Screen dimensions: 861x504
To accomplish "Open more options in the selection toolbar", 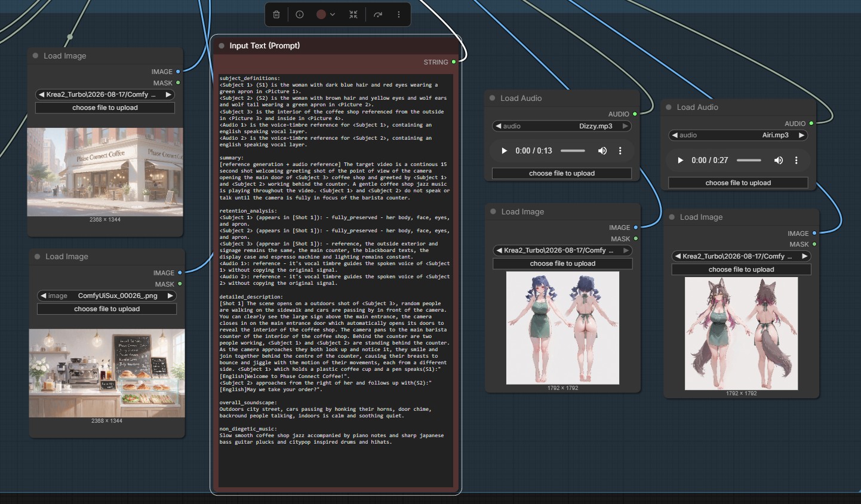I will pyautogui.click(x=399, y=14).
